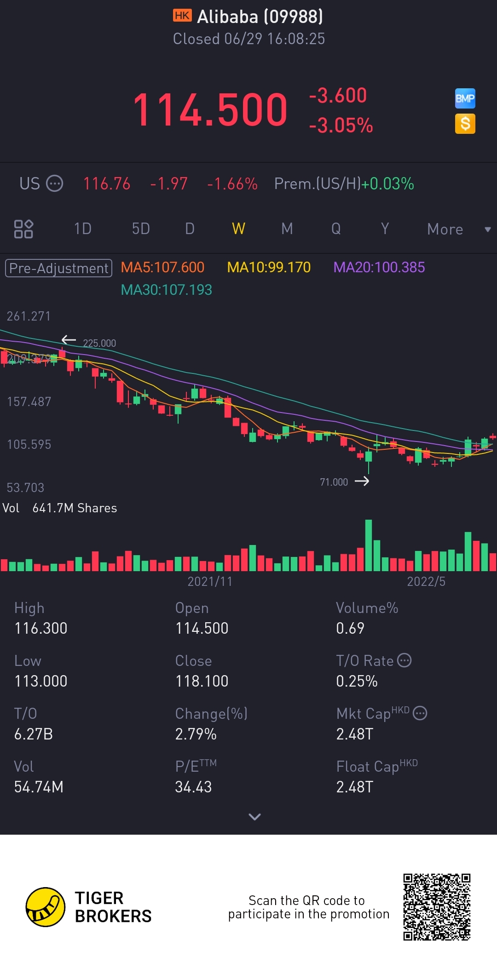
Task: Tap the Open value 114.500
Action: pos(202,628)
